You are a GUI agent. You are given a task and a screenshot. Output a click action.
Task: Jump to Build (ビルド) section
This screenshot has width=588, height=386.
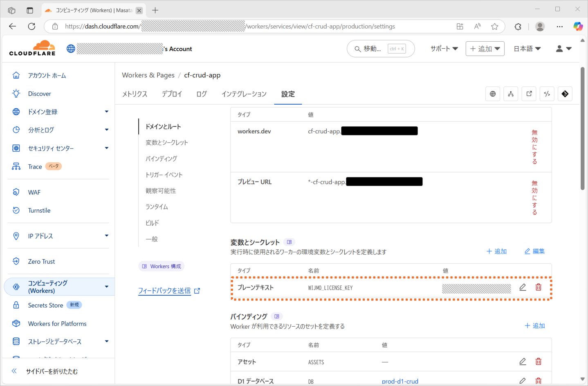152,223
